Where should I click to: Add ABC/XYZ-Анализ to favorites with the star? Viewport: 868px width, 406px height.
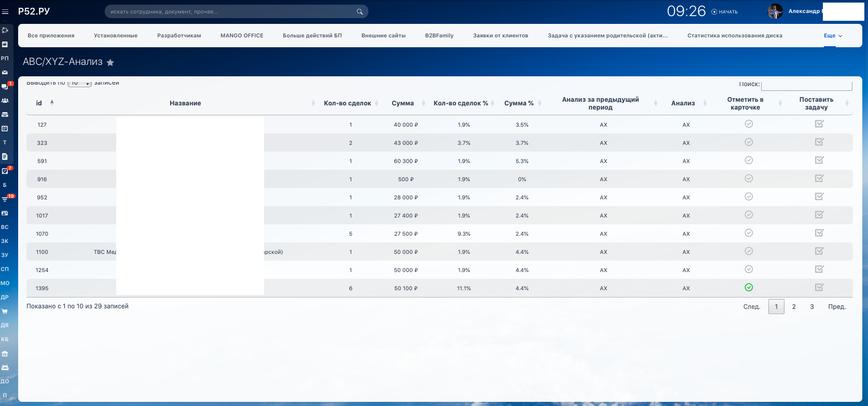tap(110, 63)
